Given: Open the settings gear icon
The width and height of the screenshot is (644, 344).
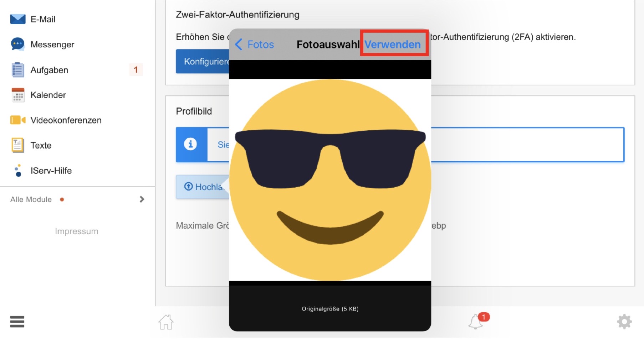Looking at the screenshot, I should tap(624, 322).
